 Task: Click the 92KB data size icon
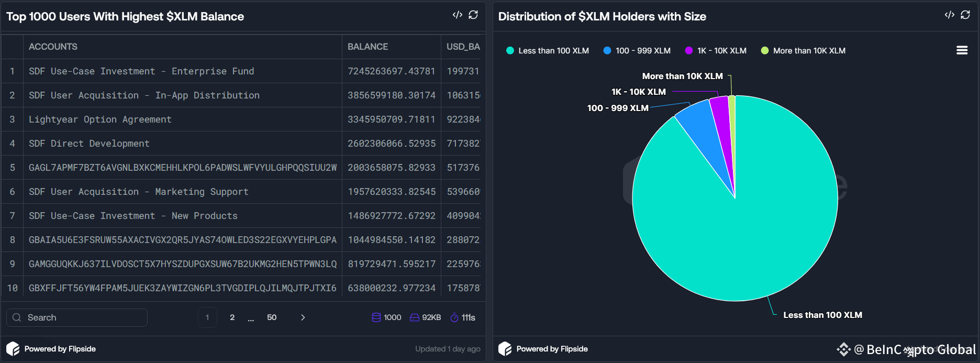coord(414,317)
